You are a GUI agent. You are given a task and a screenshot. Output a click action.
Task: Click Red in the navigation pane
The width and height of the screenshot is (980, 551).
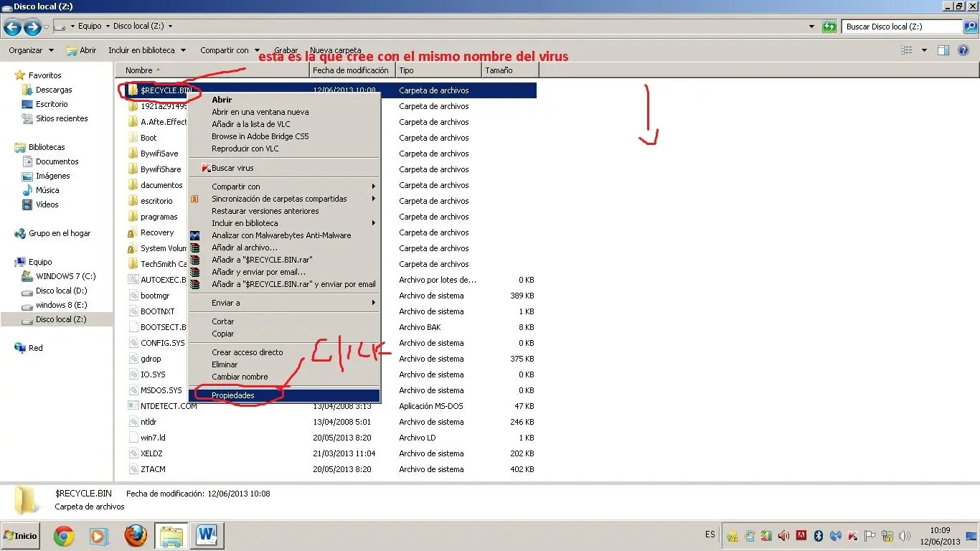point(36,348)
